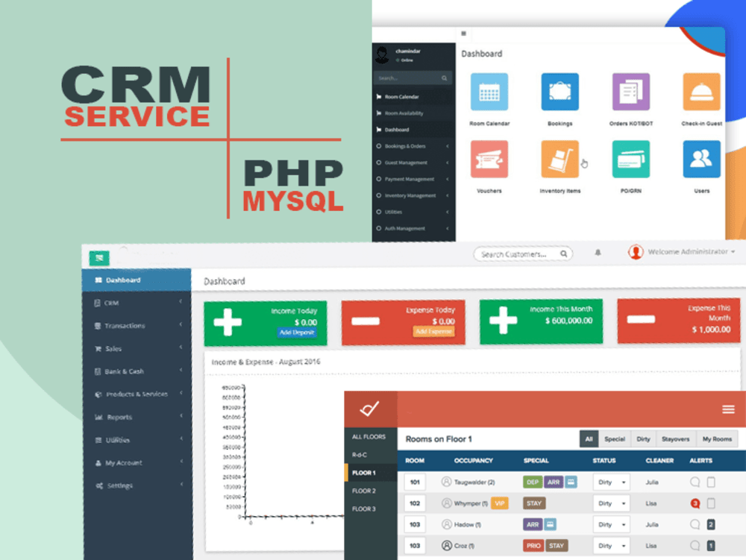Open the PO/GRN teal card tile

coord(631,160)
